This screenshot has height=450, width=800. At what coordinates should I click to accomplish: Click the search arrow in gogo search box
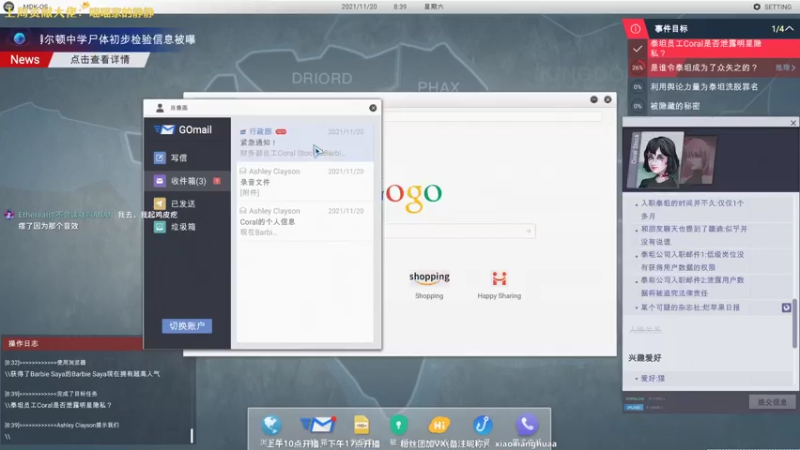pos(529,231)
